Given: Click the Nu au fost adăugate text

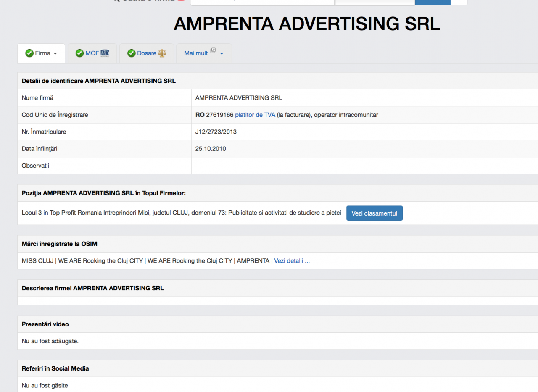Looking at the screenshot, I should tap(50, 341).
